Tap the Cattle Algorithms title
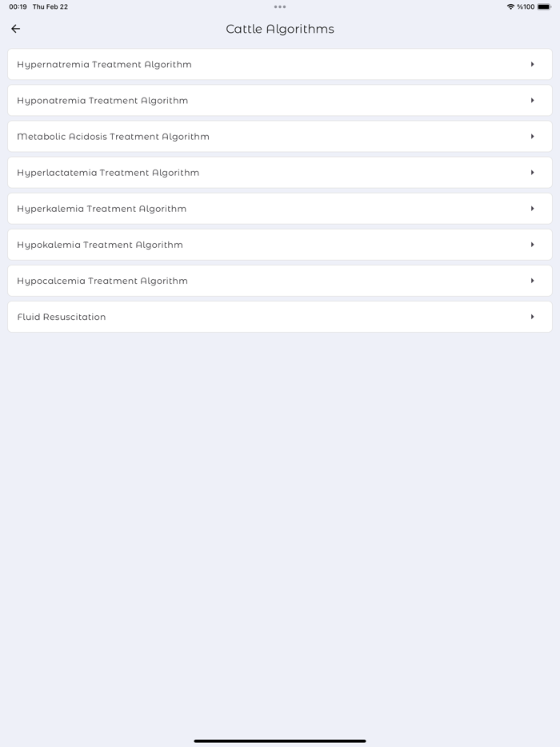The width and height of the screenshot is (560, 747). pos(280,28)
